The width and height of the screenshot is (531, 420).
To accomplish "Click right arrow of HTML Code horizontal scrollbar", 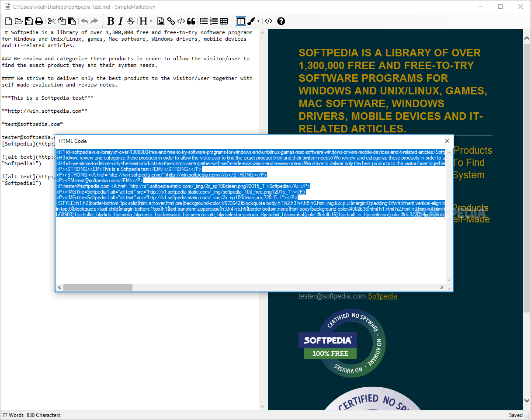I will click(x=442, y=288).
